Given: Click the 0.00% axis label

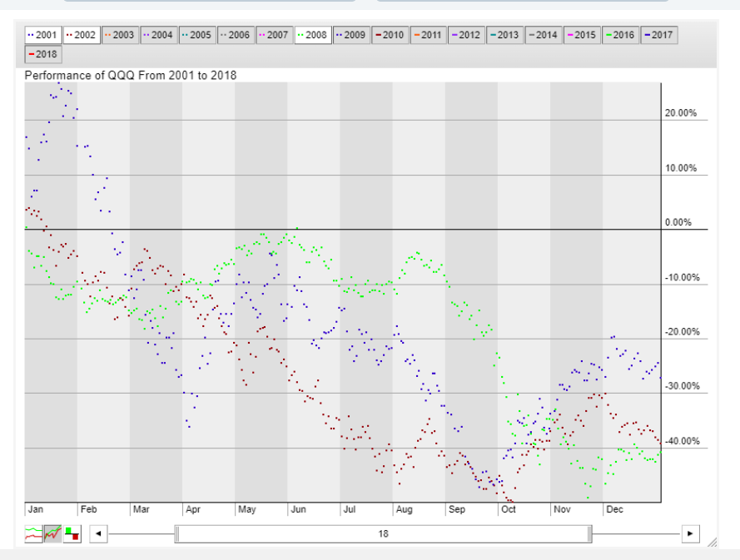Looking at the screenshot, I should click(678, 223).
